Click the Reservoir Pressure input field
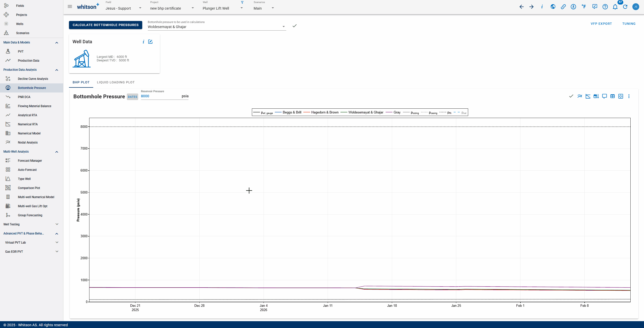 click(x=160, y=96)
